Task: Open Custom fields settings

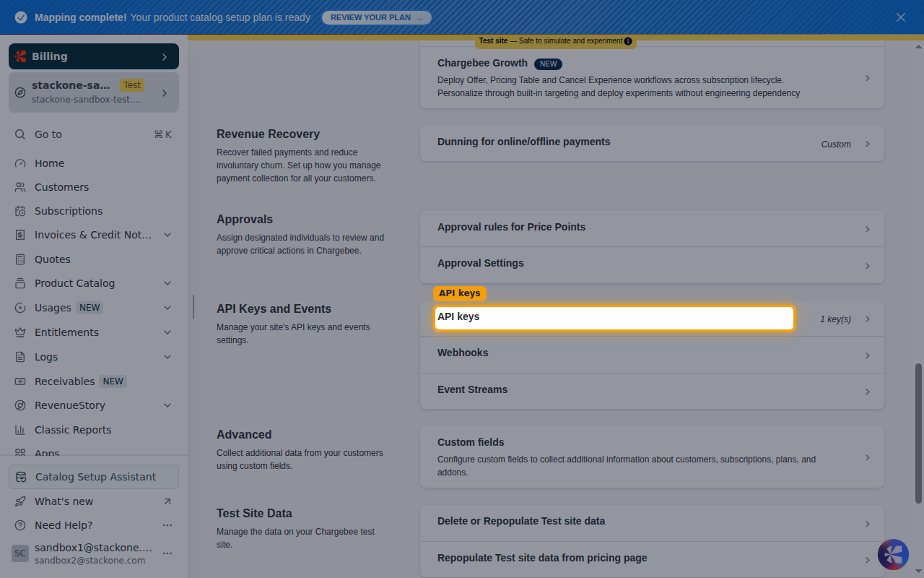Action: (652, 457)
